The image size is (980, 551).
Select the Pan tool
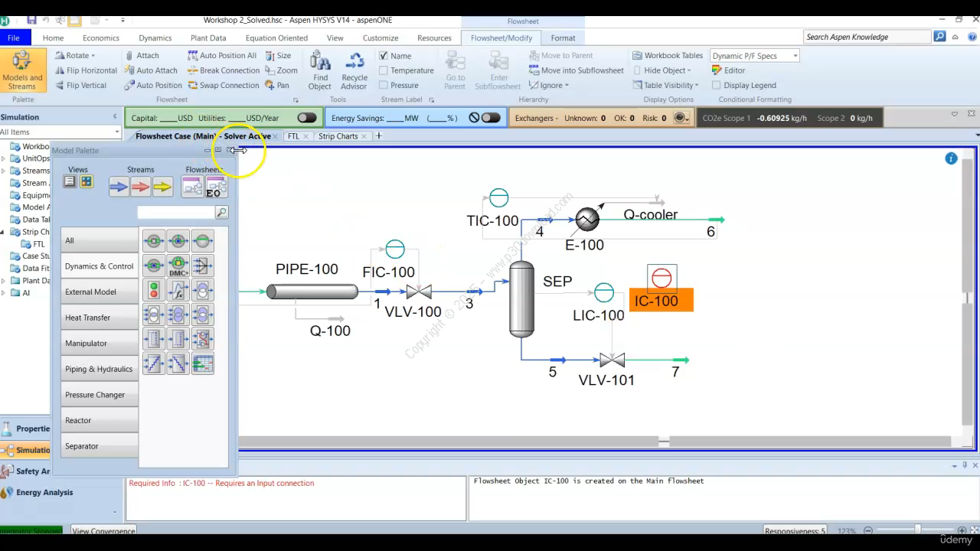(x=277, y=85)
